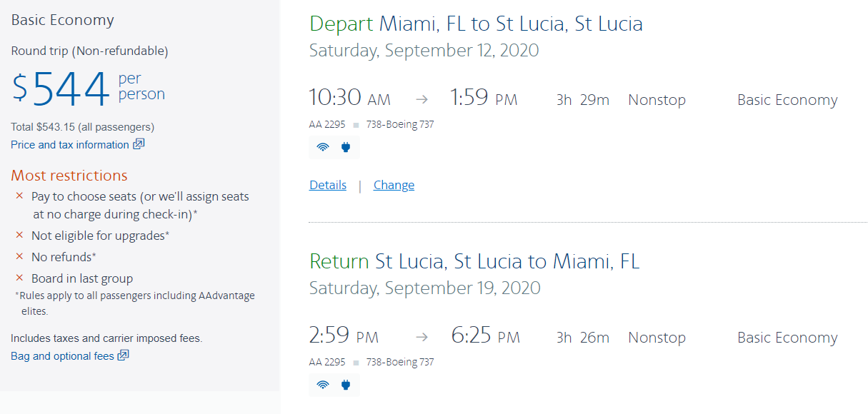
Task: Click the X mark beside "Not eligible for upgrades"
Action: [x=19, y=235]
